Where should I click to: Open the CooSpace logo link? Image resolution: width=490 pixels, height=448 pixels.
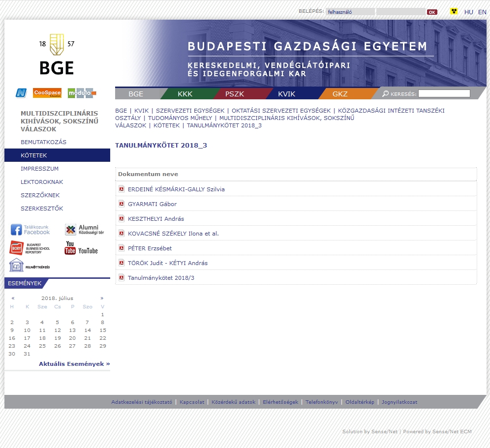pyautogui.click(x=47, y=93)
